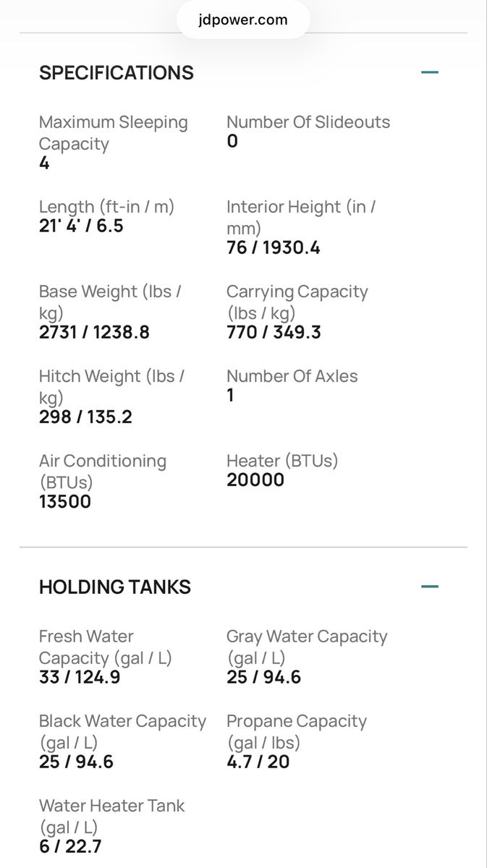
Task: Click Air Conditioning value 13500
Action: tap(65, 502)
